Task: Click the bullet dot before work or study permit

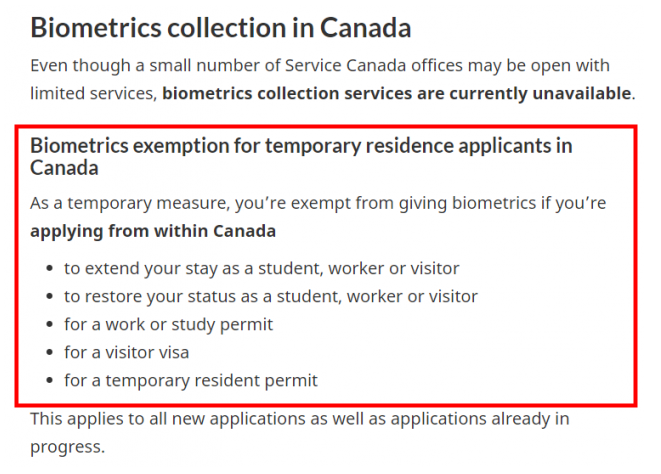Action: click(x=50, y=324)
